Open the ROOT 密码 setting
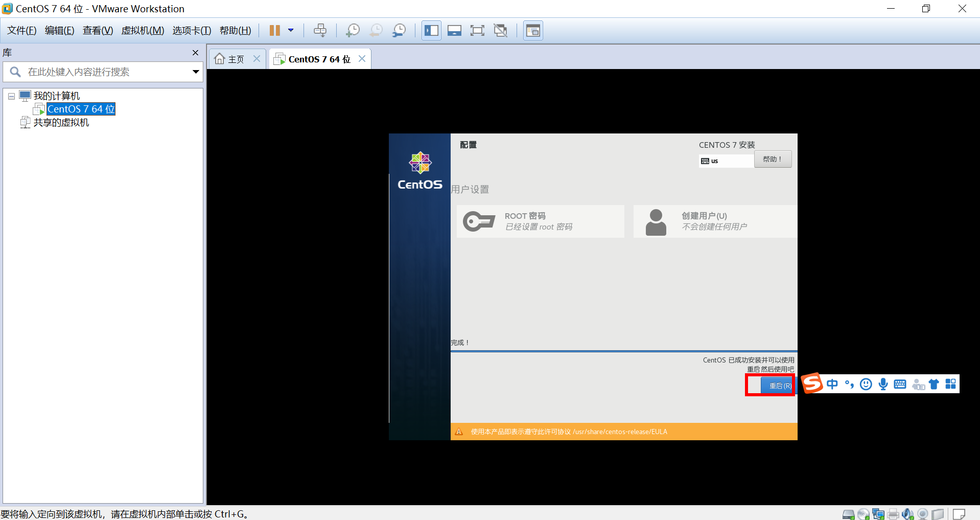 [541, 221]
